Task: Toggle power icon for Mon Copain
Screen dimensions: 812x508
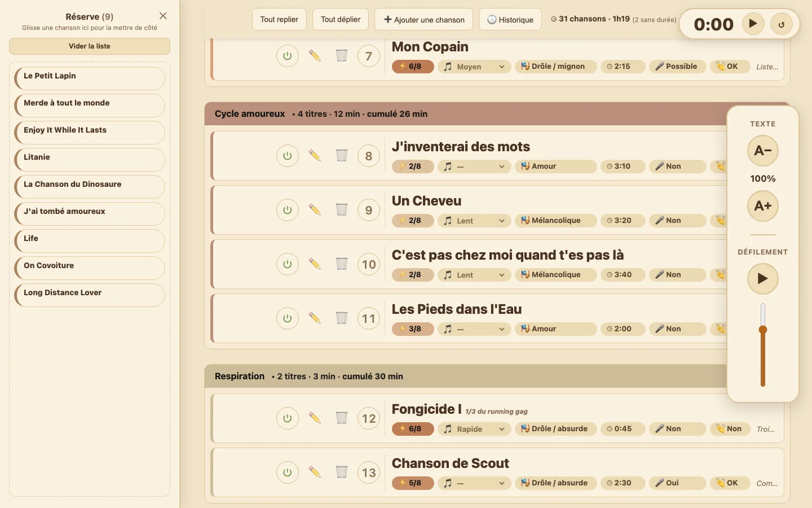Action: (288, 56)
